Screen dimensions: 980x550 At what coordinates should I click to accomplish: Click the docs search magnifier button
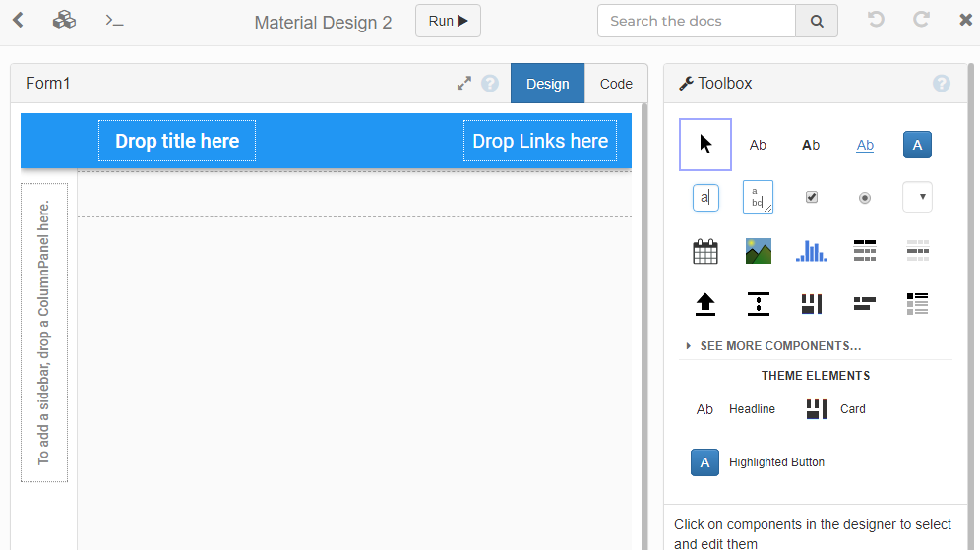click(x=817, y=21)
